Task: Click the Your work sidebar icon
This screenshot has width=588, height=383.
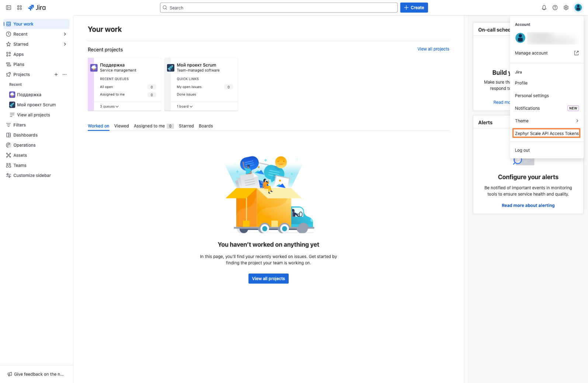Action: 8,24
